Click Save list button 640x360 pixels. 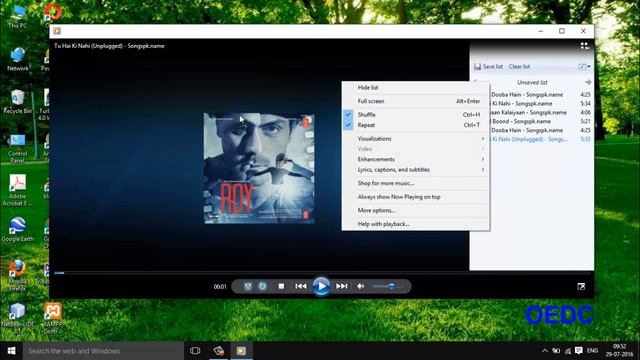click(488, 67)
